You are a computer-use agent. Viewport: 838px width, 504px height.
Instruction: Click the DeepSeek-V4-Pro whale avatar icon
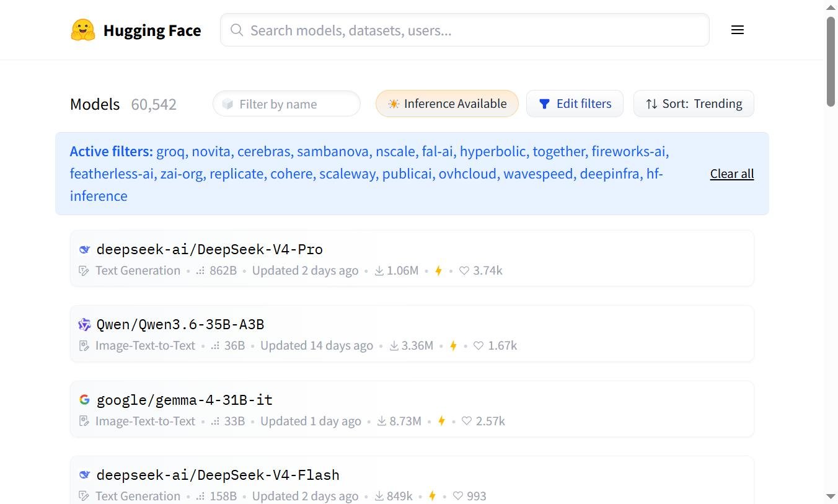[85, 250]
